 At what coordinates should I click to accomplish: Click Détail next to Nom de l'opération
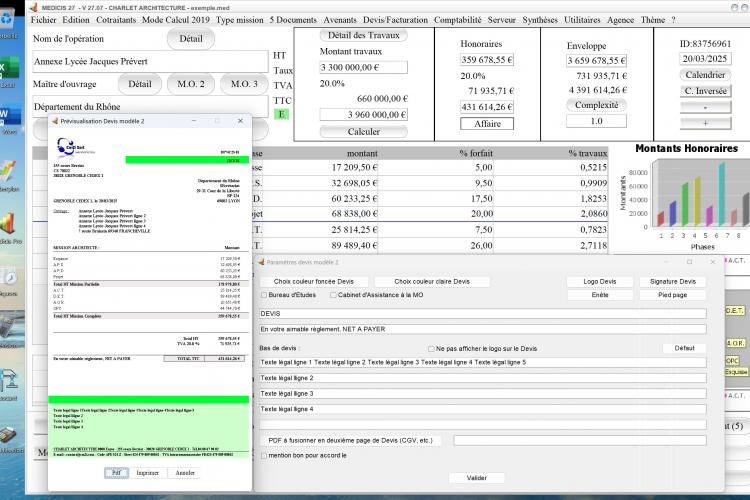tap(191, 39)
